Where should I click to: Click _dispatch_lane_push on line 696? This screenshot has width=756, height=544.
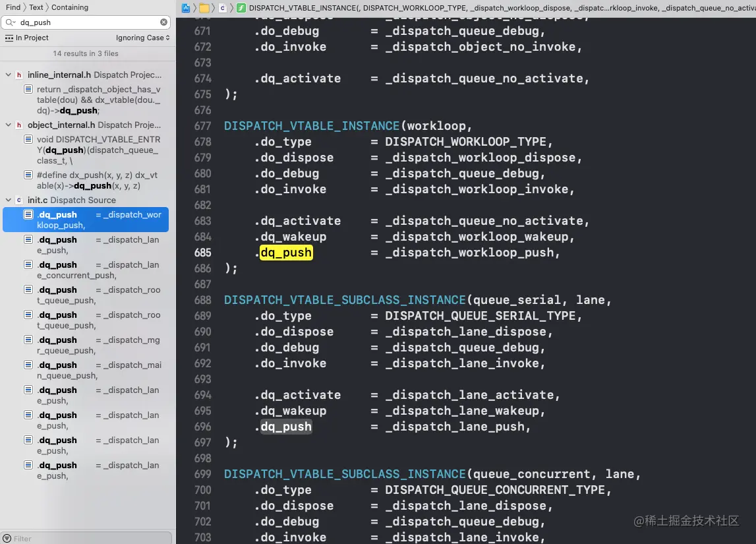coord(455,427)
